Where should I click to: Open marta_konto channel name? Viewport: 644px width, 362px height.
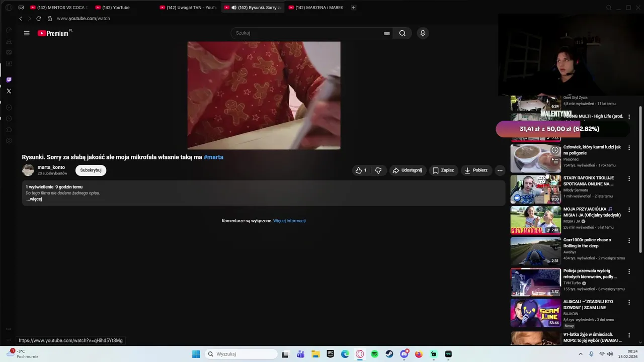click(51, 167)
